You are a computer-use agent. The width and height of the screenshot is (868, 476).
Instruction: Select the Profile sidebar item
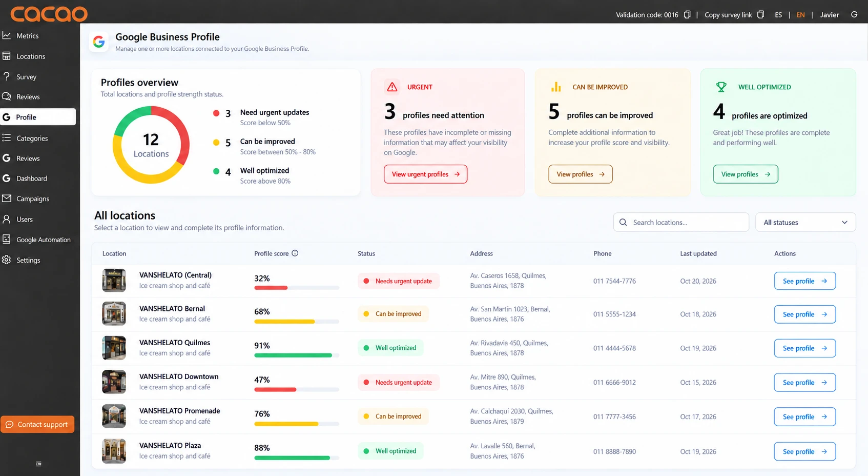38,117
